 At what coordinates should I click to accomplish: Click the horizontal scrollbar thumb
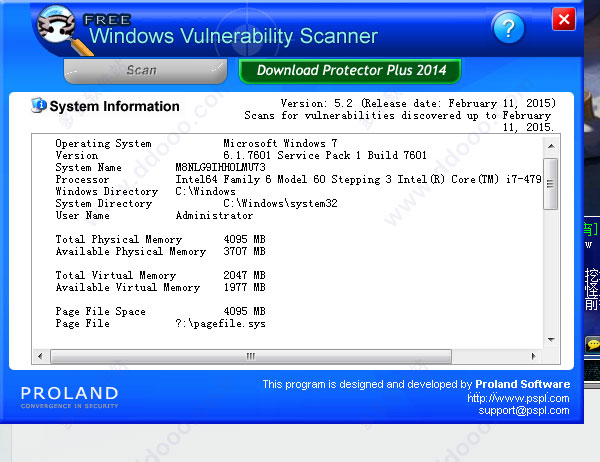[x=251, y=356]
